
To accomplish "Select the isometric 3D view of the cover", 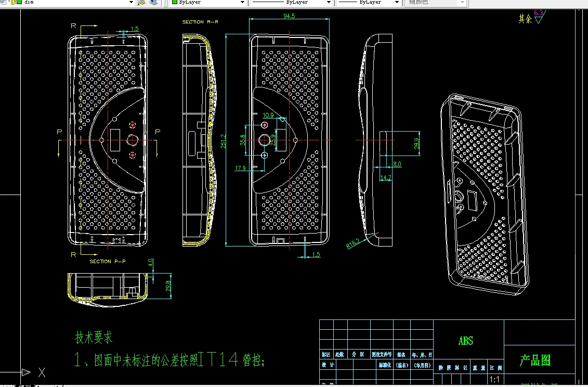I will pyautogui.click(x=485, y=193).
